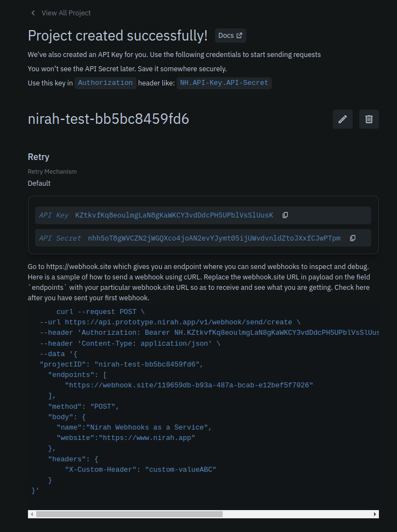This screenshot has width=397, height=532.
Task: Copy the API Key value
Action: [285, 215]
